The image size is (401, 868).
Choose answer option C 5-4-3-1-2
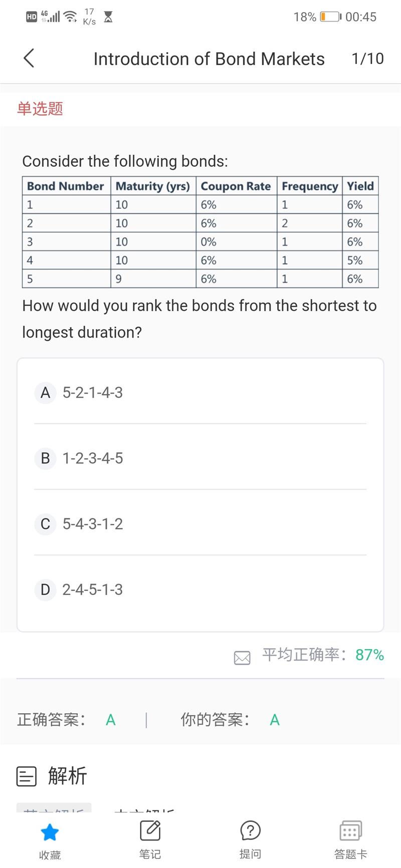(x=92, y=524)
